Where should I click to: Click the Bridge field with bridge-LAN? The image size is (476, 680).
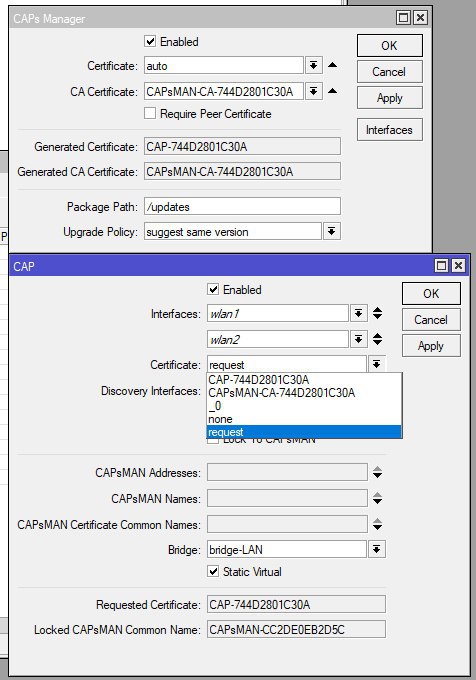point(287,549)
